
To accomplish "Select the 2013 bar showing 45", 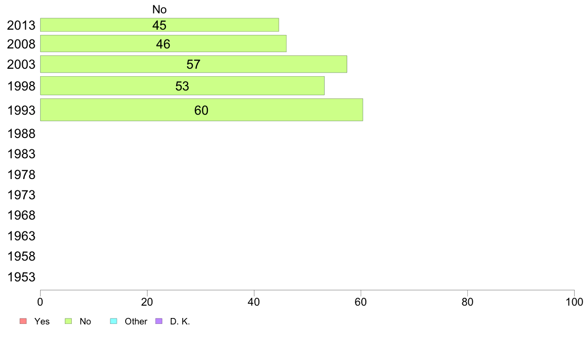I will [x=159, y=25].
